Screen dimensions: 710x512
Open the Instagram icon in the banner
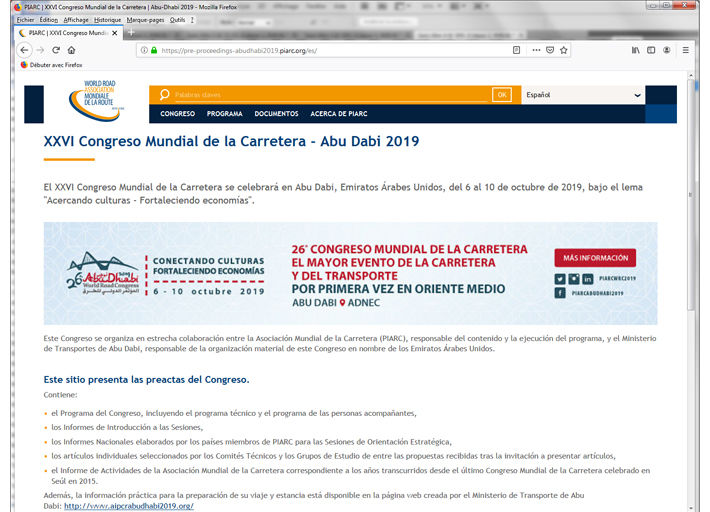[x=574, y=279]
